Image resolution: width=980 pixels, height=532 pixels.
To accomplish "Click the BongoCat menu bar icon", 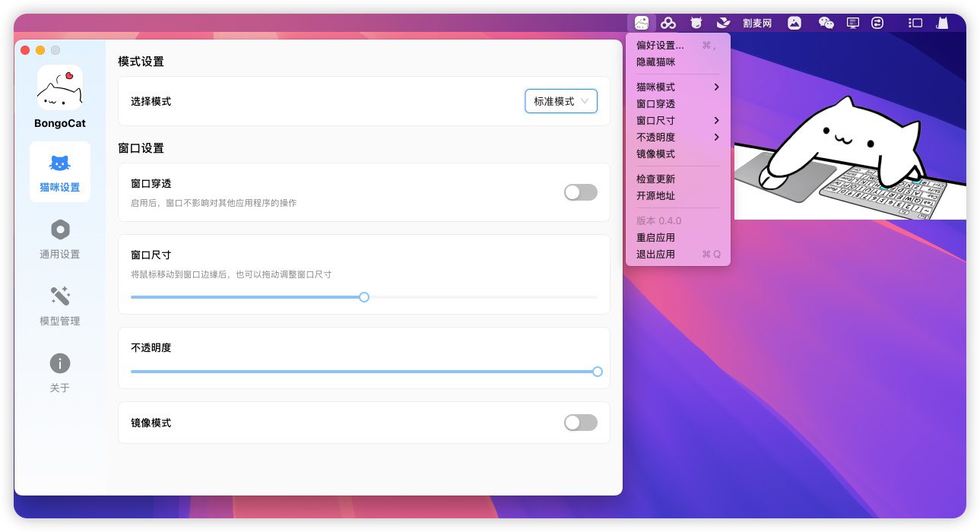I will [642, 23].
